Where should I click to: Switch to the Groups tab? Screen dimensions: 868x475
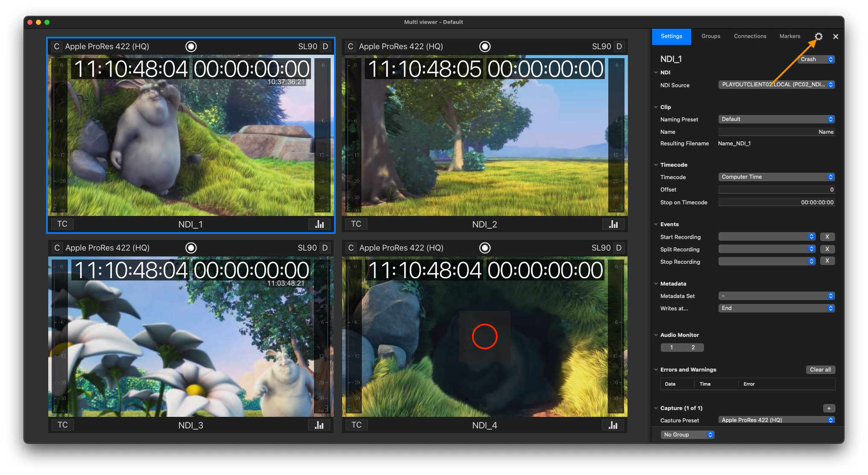(711, 36)
